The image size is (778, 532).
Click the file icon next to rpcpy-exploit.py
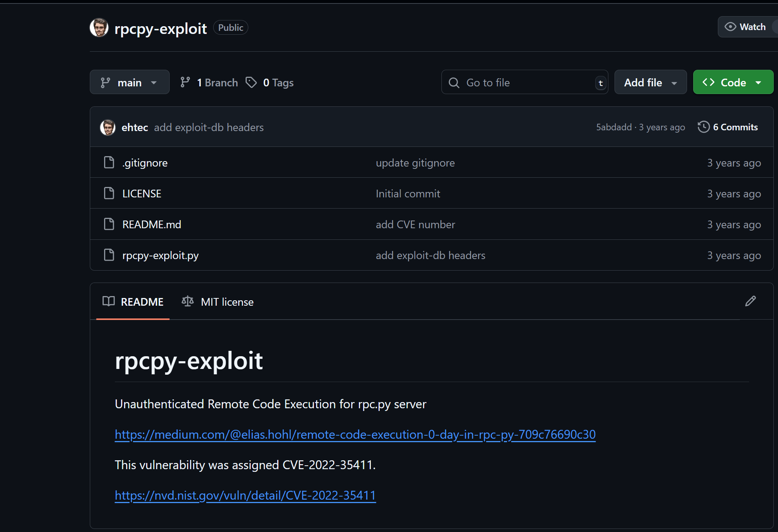(x=109, y=255)
